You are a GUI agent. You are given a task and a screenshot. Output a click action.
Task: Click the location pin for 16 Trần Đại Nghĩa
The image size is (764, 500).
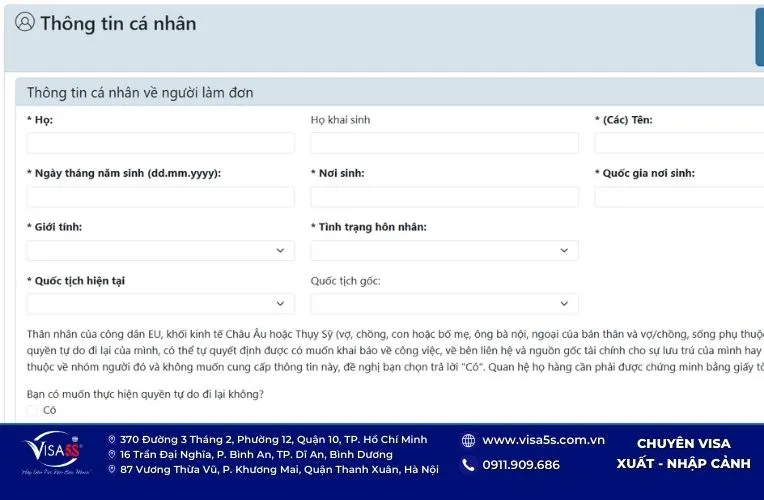(112, 455)
